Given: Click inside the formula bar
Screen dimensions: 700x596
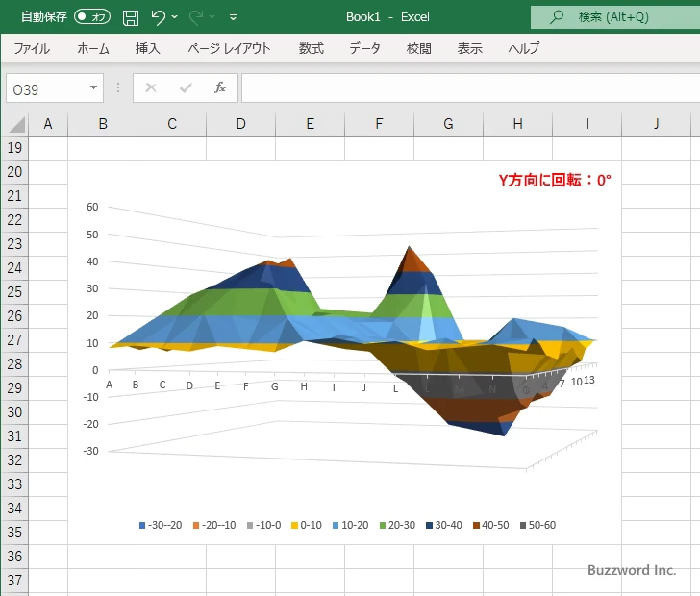Looking at the screenshot, I should (470, 88).
